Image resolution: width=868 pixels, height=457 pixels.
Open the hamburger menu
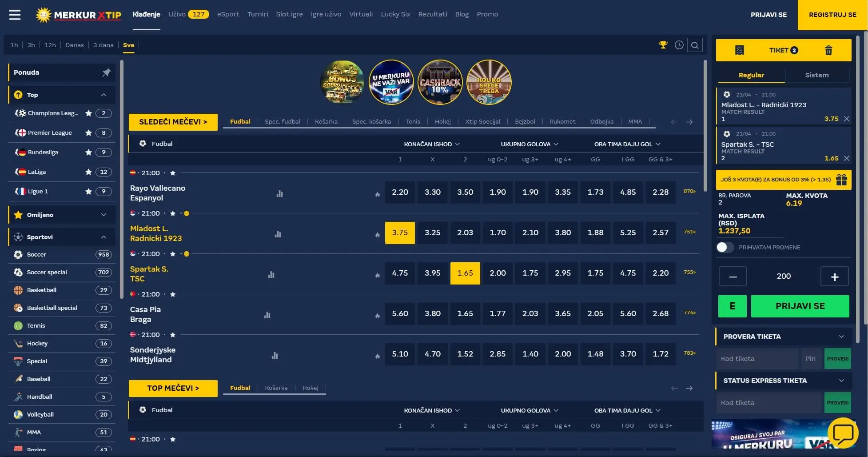pos(15,15)
